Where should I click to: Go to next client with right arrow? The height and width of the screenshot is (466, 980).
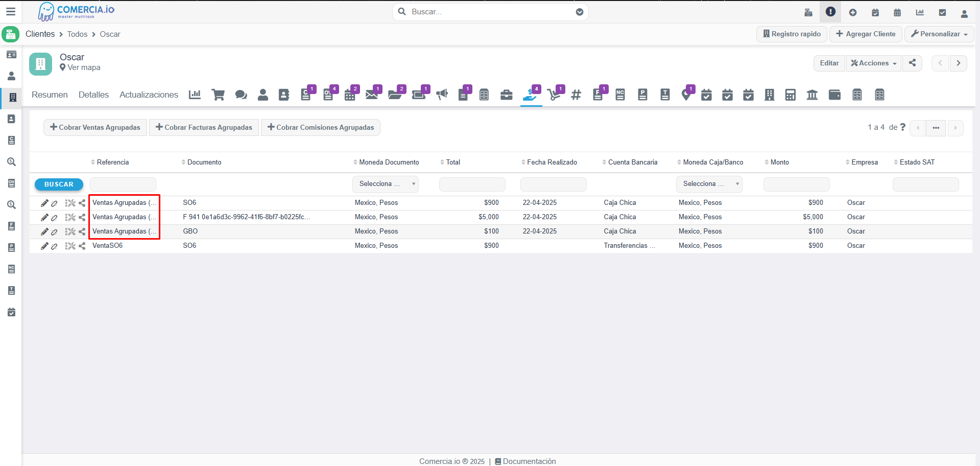click(x=958, y=63)
